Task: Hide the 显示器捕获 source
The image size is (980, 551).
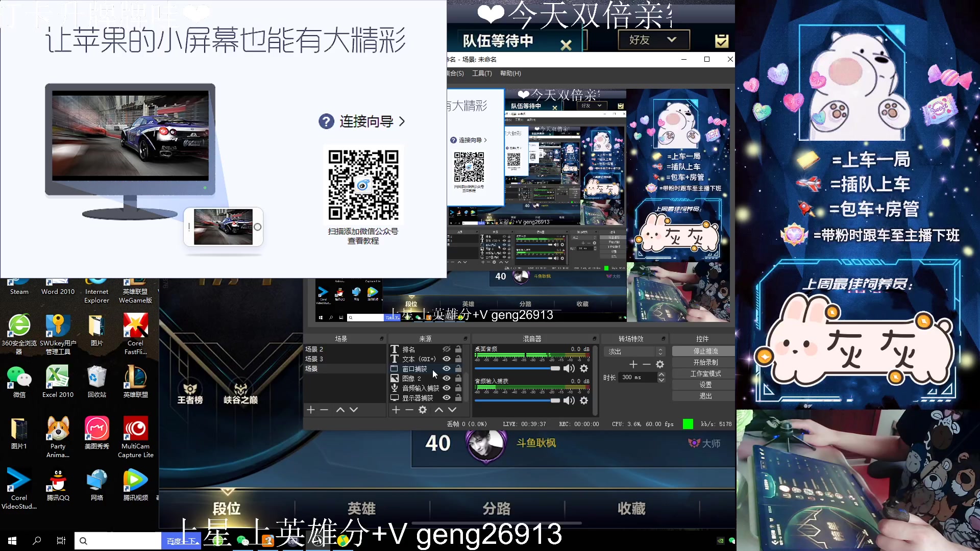Action: 447,398
